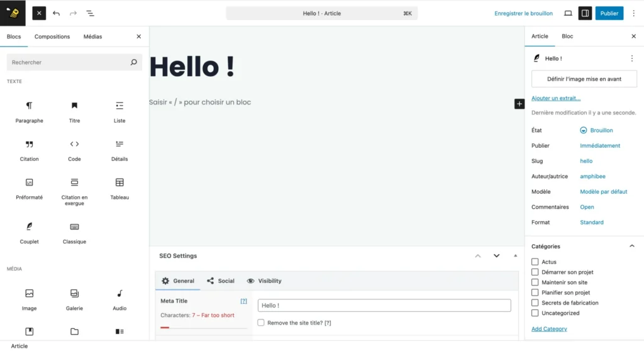The image size is (644, 351).
Task: Insert a Code block
Action: (74, 150)
